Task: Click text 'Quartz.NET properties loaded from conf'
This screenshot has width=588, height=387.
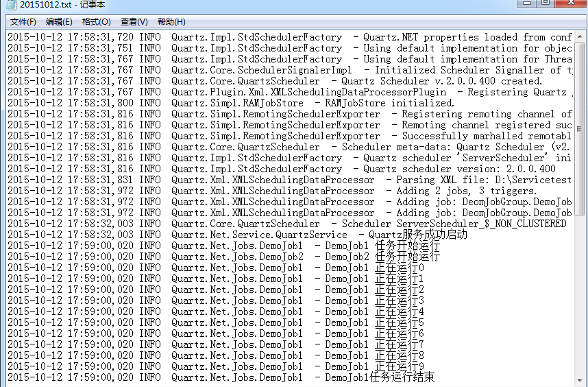Action: click(x=467, y=37)
